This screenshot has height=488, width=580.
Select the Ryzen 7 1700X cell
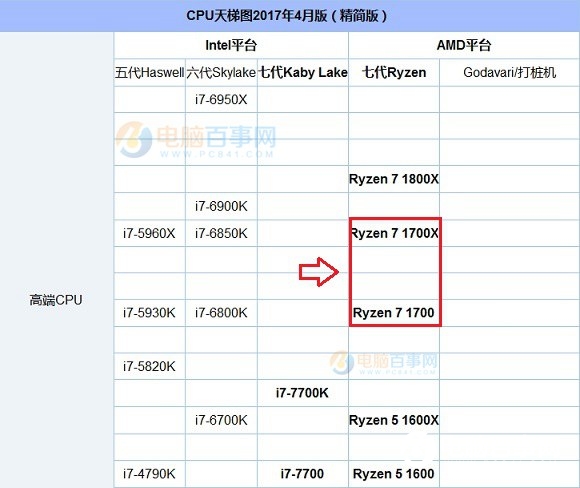395,233
